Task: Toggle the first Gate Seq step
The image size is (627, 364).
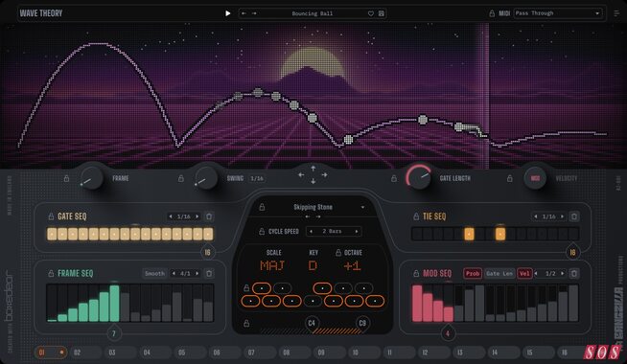Action: 52,234
